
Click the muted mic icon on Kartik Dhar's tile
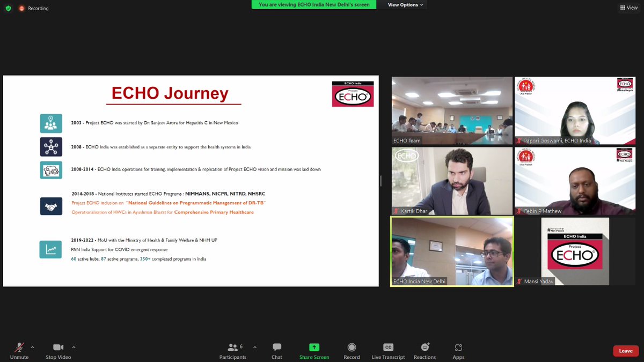397,211
